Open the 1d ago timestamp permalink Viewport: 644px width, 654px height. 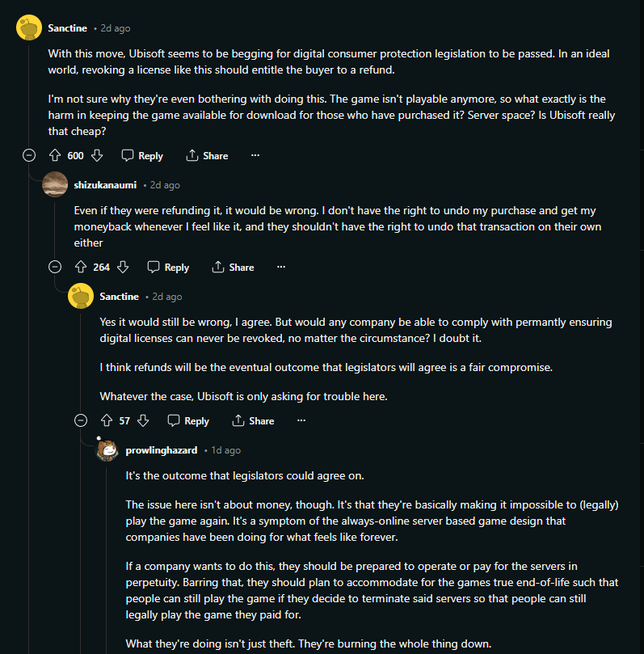tap(226, 450)
